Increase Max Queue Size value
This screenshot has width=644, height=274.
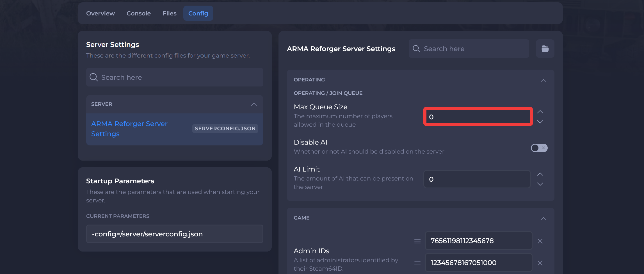pos(540,112)
